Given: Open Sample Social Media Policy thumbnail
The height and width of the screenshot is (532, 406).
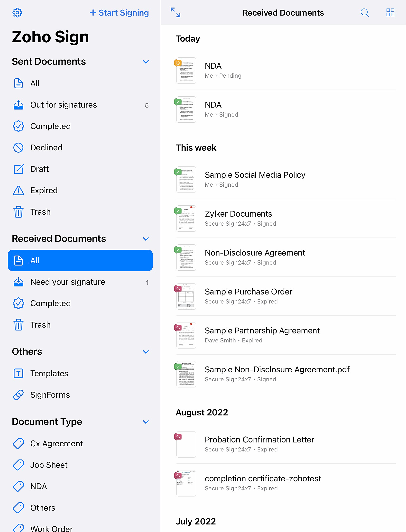Looking at the screenshot, I should click(x=186, y=180).
